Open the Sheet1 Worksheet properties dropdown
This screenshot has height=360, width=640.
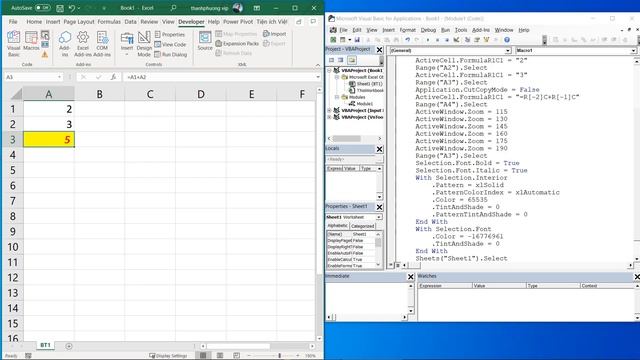(x=379, y=217)
